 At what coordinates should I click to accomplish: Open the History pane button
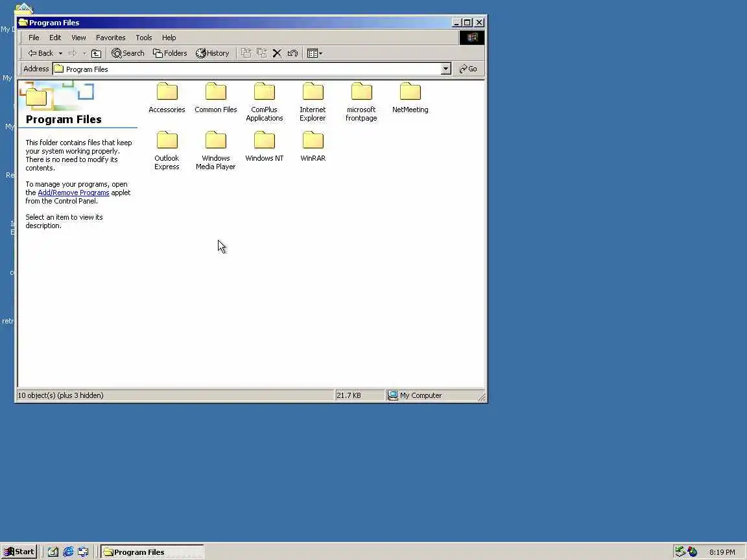(x=213, y=53)
